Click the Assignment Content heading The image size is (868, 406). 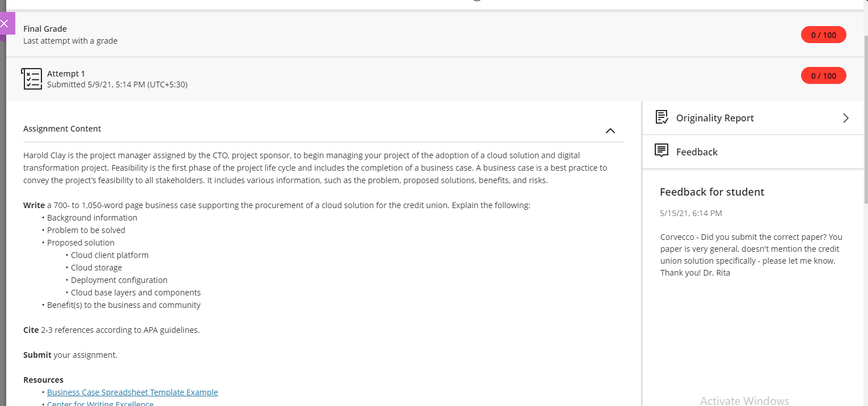(62, 129)
